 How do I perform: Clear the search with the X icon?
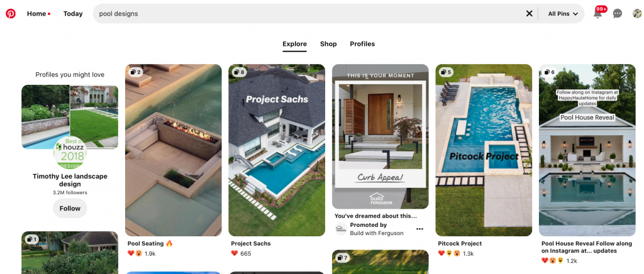tap(529, 14)
